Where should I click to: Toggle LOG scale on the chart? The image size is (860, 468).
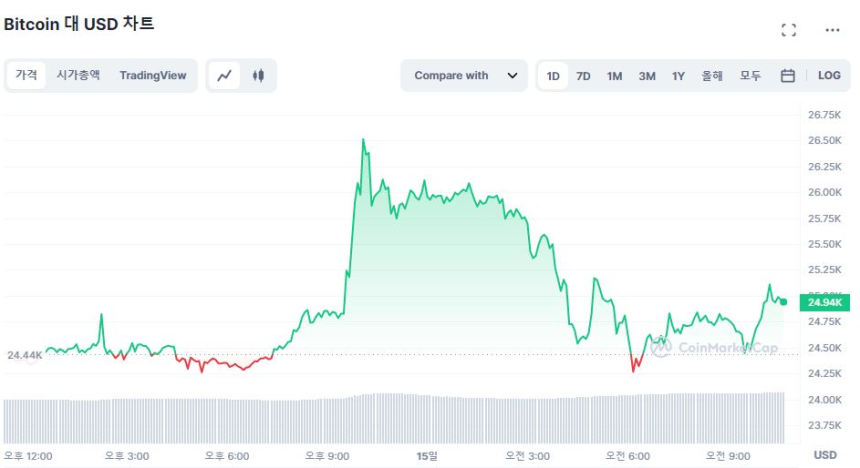tap(829, 75)
